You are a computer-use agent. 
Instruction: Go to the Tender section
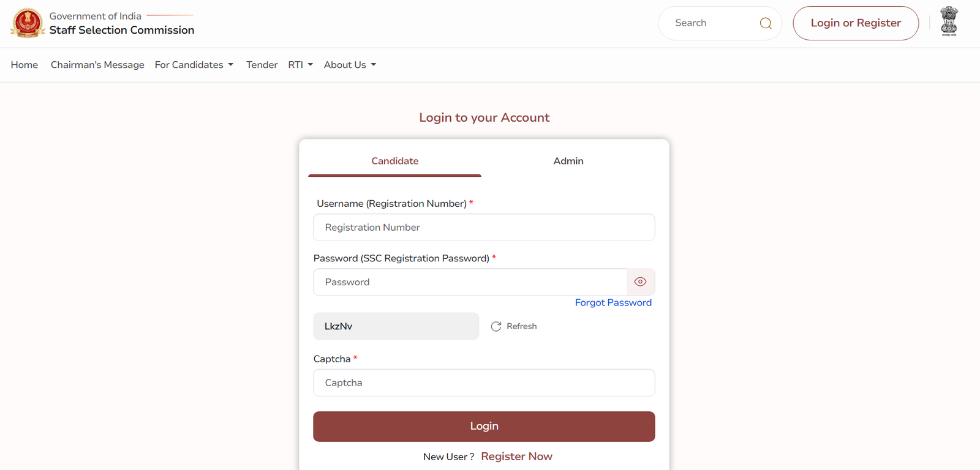[262, 64]
